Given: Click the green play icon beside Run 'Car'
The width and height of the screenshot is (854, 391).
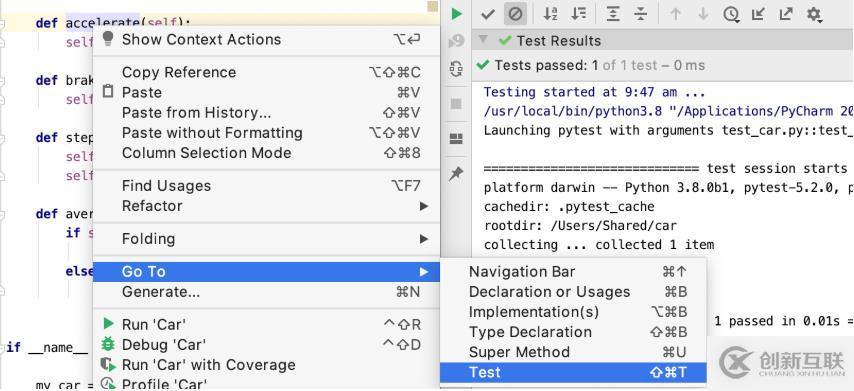Looking at the screenshot, I should click(108, 324).
